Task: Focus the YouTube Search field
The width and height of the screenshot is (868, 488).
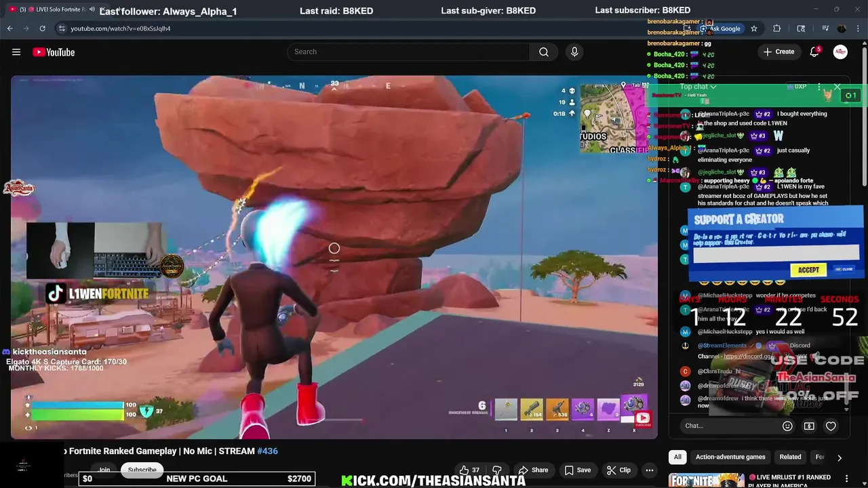Action: click(408, 52)
